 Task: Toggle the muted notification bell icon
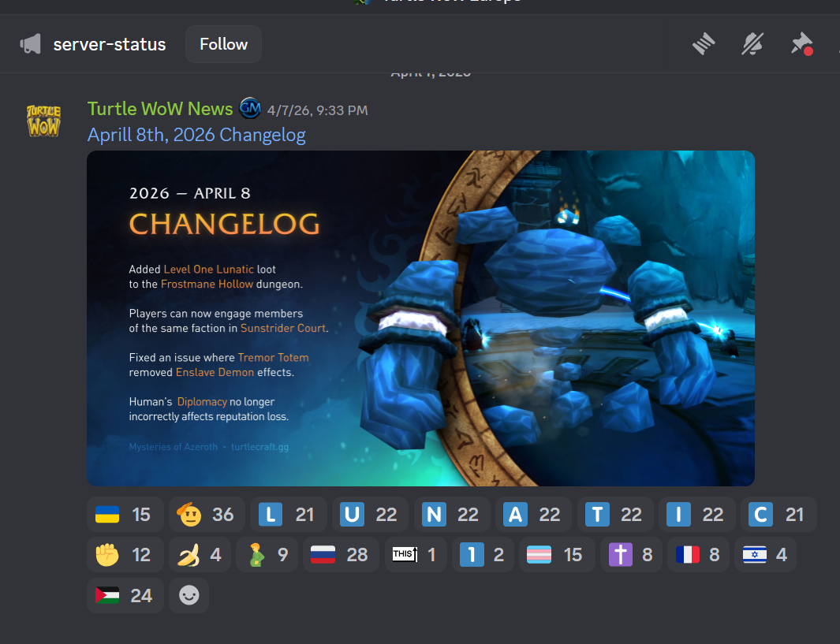[x=752, y=44]
